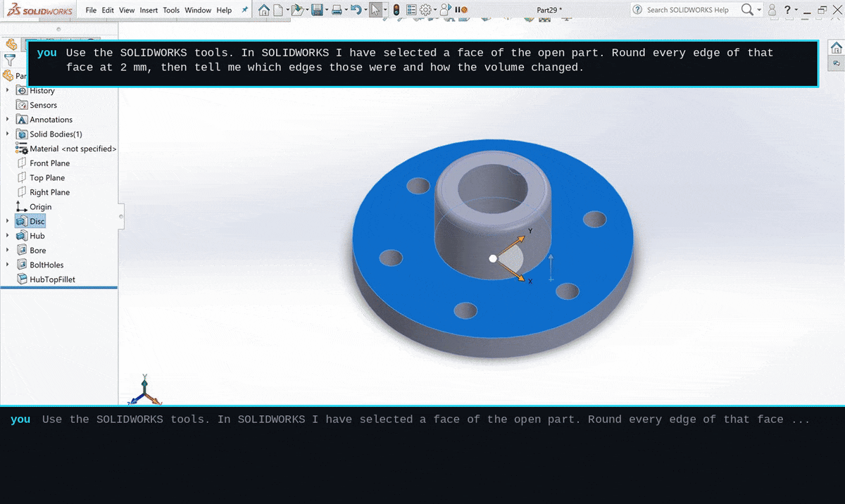Open the SOLIDWORKS Resources home icon on task pane
845x504 pixels.
pyautogui.click(x=837, y=48)
